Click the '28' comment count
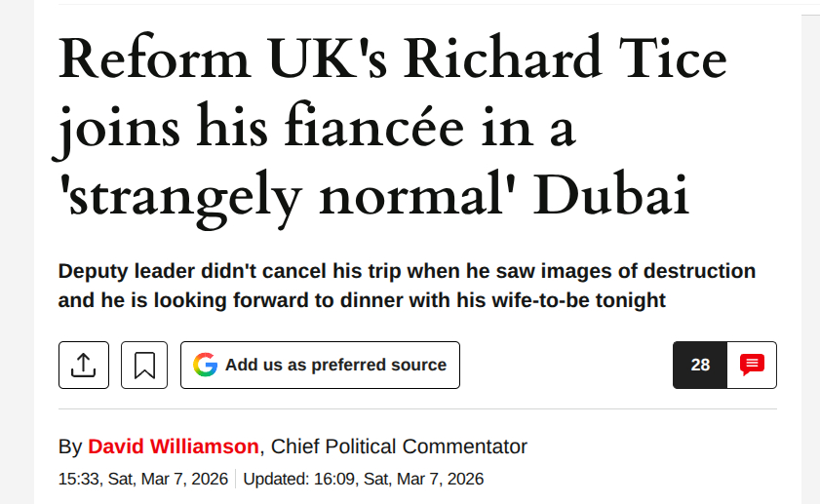The height and width of the screenshot is (504, 820). click(x=700, y=366)
